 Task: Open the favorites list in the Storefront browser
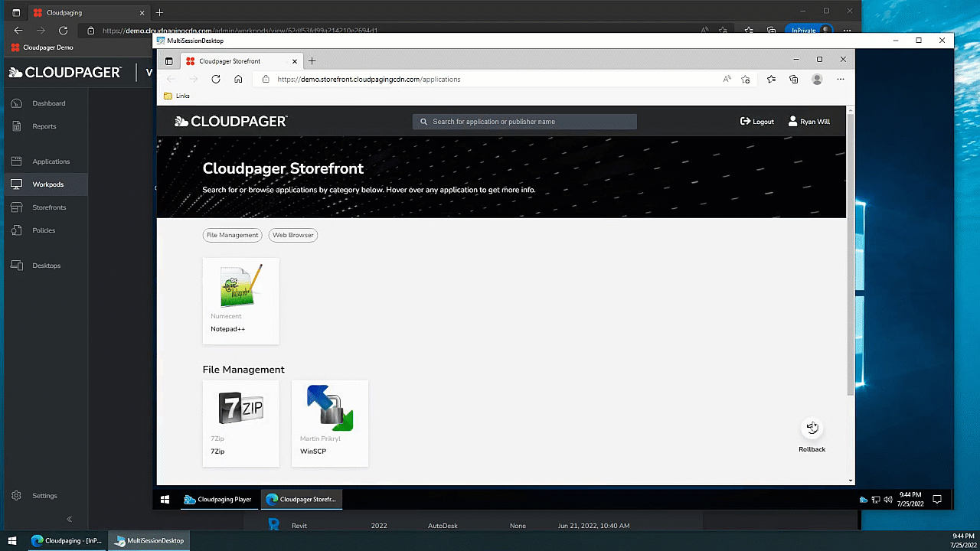pyautogui.click(x=771, y=79)
